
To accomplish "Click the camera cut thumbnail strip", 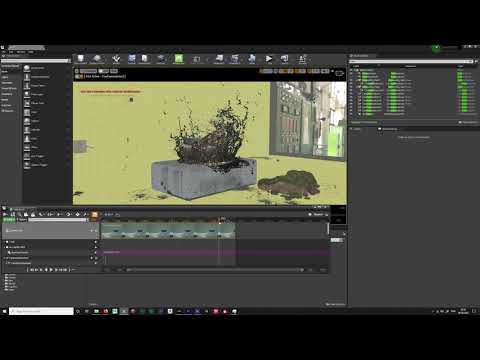I will click(x=169, y=231).
